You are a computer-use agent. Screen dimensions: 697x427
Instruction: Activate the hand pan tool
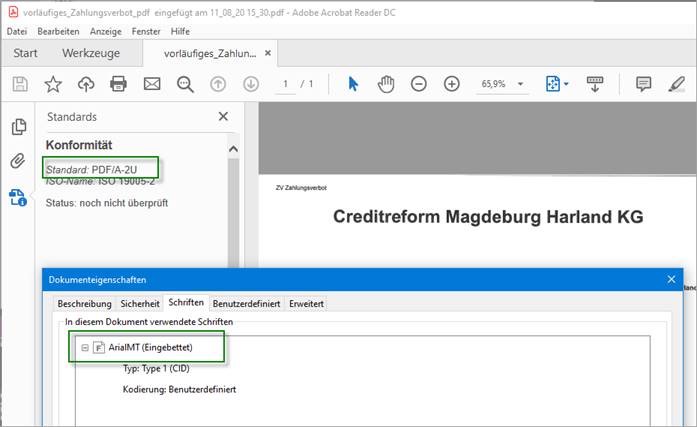click(386, 84)
